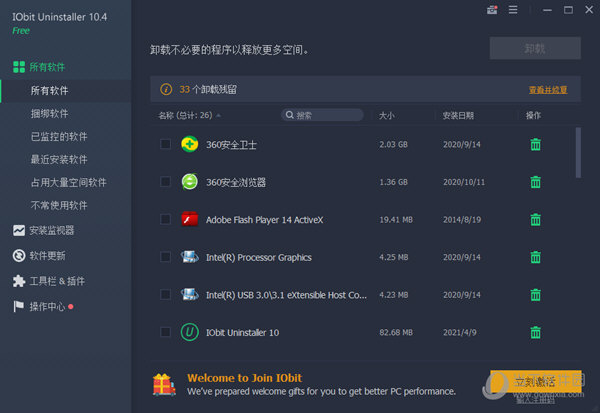600x413 pixels.
Task: Open 安装监视器 section
Action: pos(52,230)
